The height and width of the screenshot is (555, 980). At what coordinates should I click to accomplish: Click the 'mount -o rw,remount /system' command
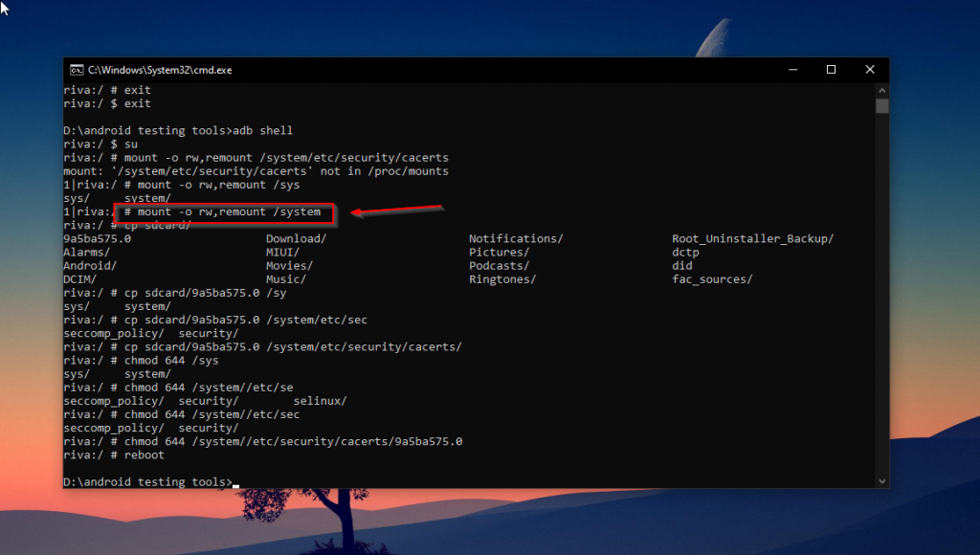229,211
